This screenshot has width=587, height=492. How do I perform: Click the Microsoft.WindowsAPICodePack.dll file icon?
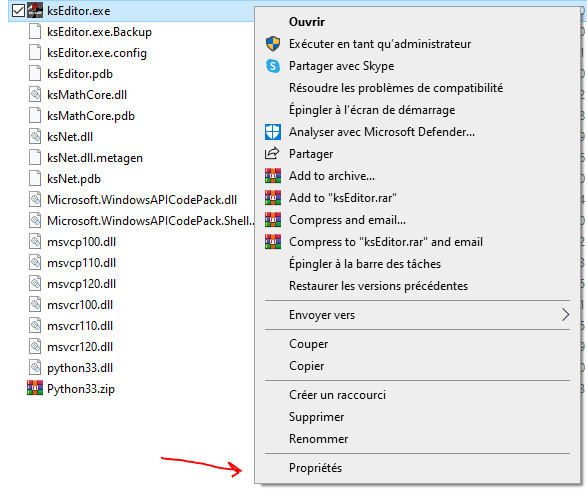(35, 199)
